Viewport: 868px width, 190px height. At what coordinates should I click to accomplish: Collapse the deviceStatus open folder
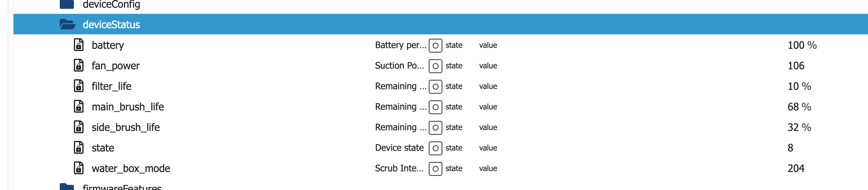click(x=67, y=24)
